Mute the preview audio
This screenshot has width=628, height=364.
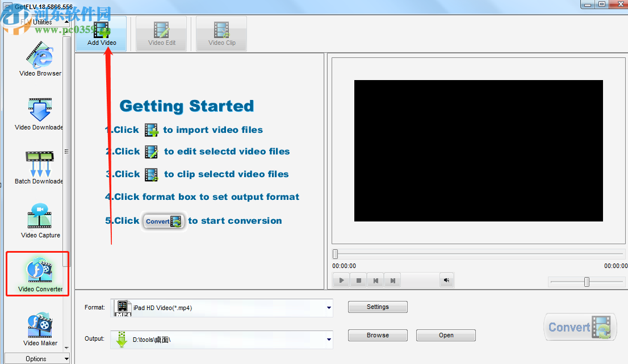pos(446,281)
